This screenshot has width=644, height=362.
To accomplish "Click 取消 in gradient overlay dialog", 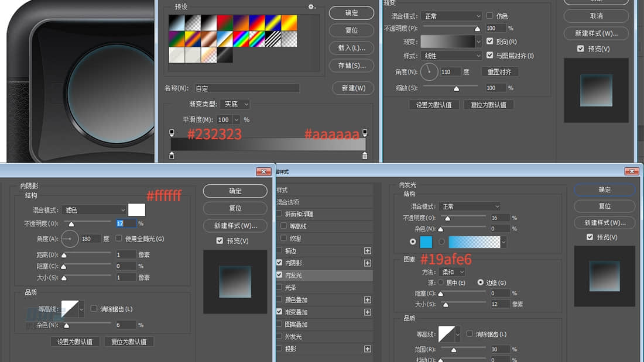I will coord(597,16).
